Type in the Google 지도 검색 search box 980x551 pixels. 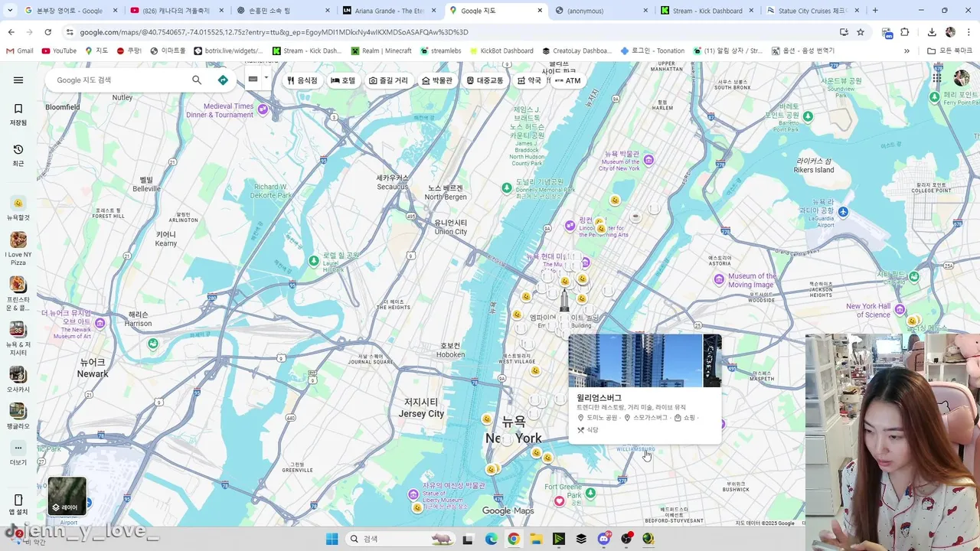[119, 80]
